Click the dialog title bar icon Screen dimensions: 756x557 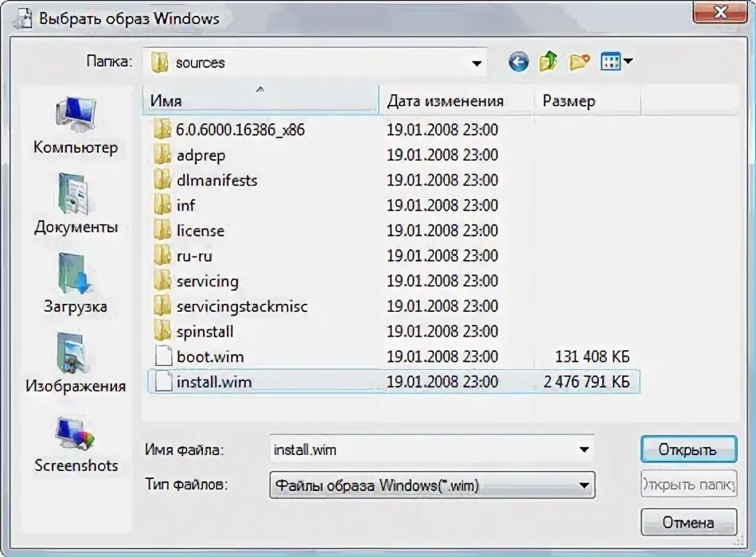[22, 19]
